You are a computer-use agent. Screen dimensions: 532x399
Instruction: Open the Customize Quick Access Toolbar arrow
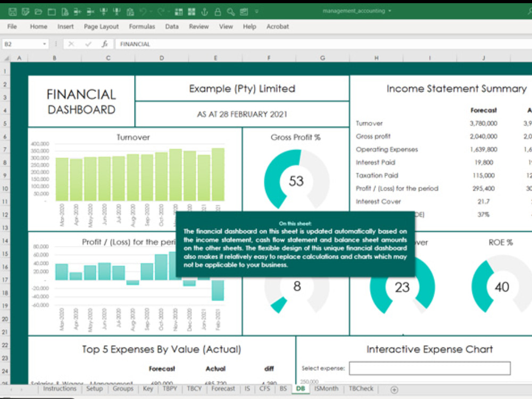[x=257, y=12]
